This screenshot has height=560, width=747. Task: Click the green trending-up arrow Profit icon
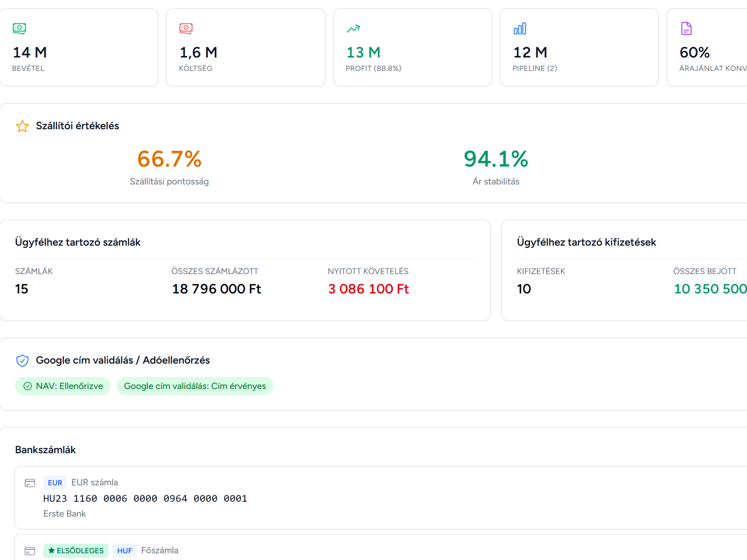click(x=353, y=28)
